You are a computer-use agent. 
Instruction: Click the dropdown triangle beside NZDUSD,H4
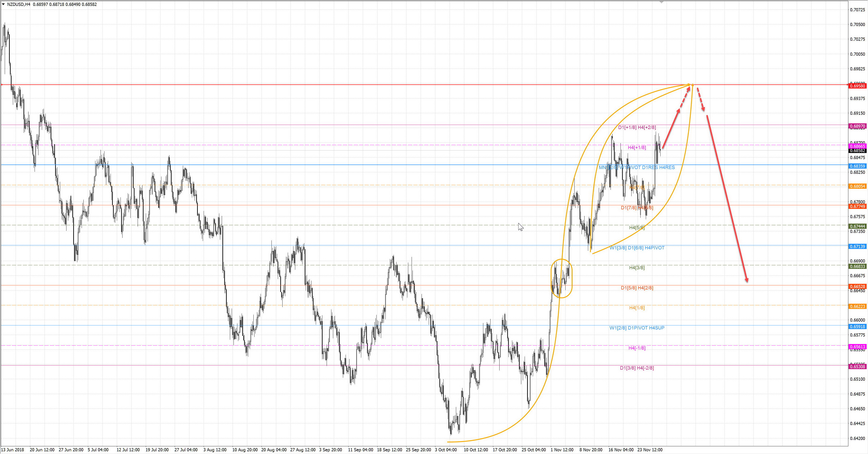[x=3, y=4]
